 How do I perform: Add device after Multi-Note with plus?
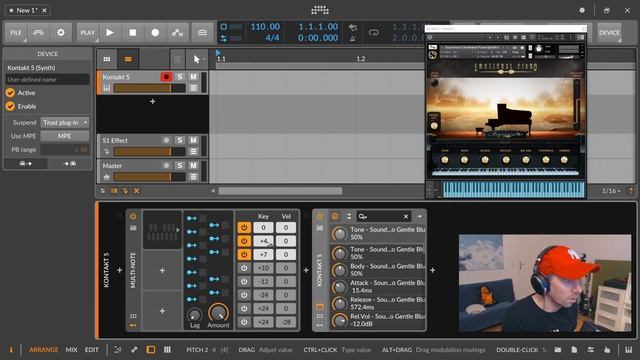[x=306, y=270]
